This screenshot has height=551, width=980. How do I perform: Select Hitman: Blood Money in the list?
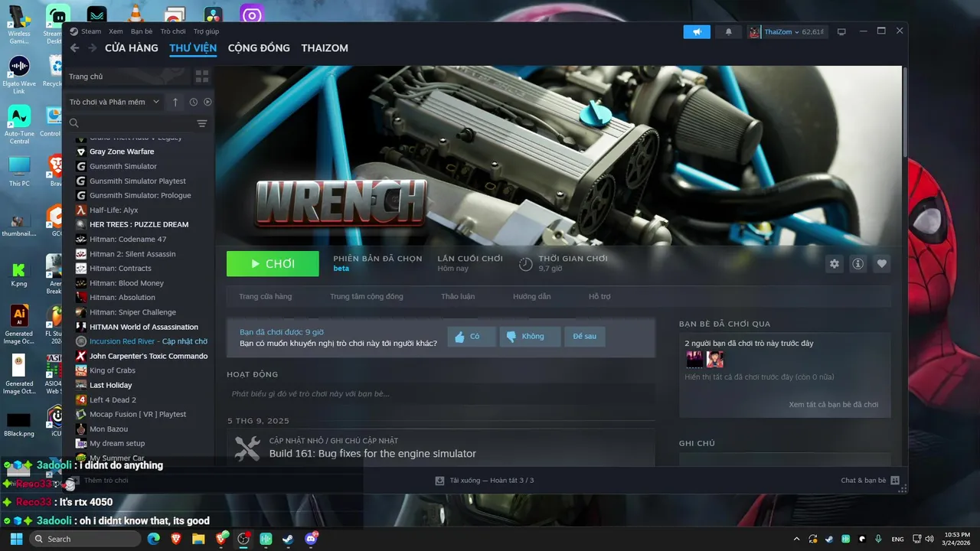[126, 283]
